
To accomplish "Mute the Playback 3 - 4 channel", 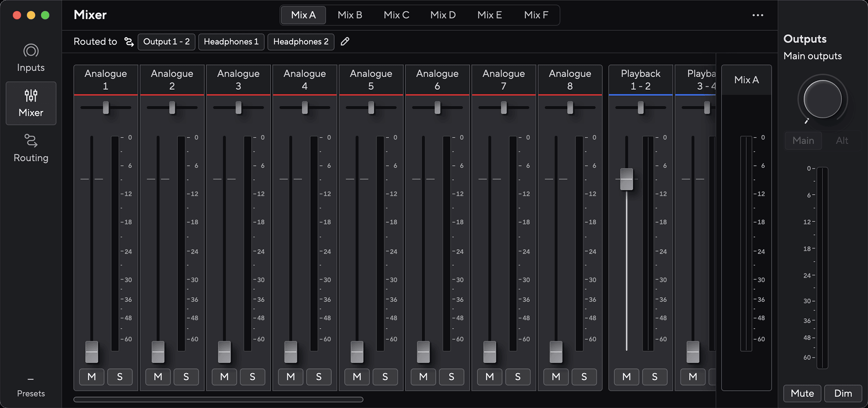I will [x=693, y=377].
